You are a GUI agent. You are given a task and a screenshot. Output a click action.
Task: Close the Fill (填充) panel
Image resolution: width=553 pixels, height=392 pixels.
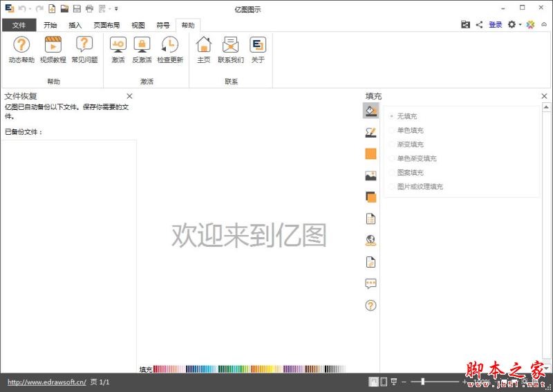click(x=544, y=96)
